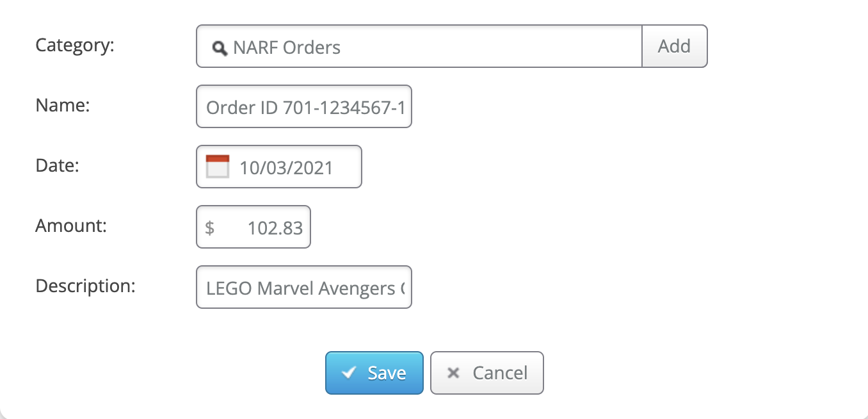Click the dollar sign in Amount field
The image size is (868, 419).
pos(210,227)
